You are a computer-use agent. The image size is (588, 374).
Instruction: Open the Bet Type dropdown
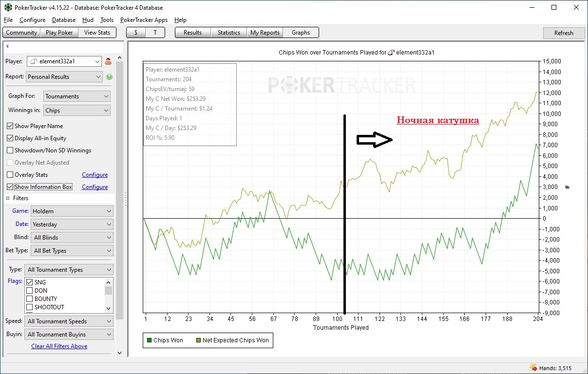[72, 251]
